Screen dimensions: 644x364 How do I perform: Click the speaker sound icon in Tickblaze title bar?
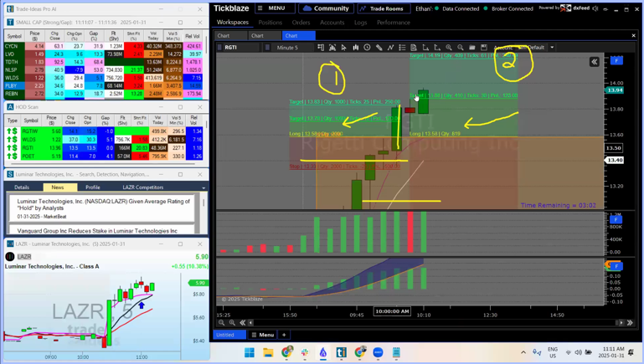(596, 8)
